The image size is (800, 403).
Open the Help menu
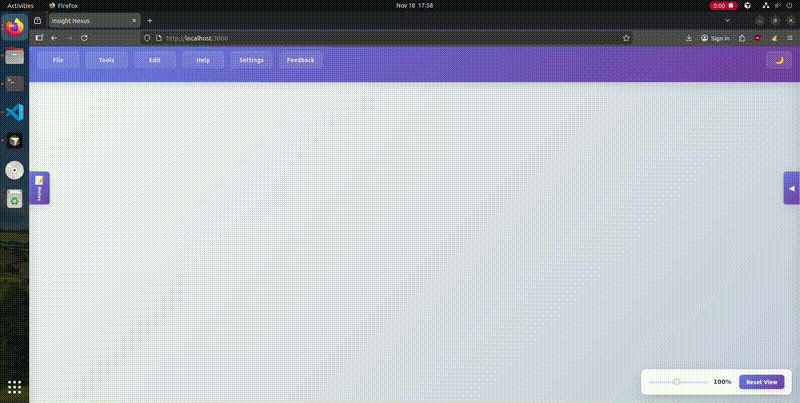coord(203,60)
